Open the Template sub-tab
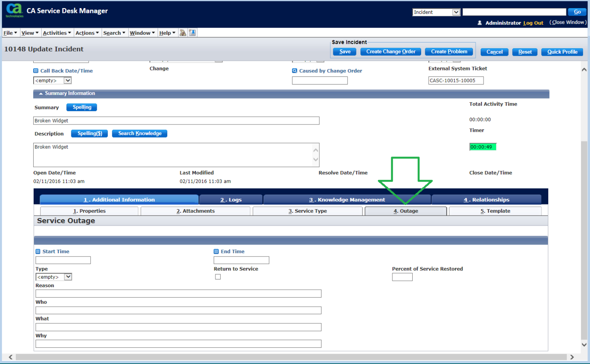Viewport: 590px width, 364px height. [495, 211]
